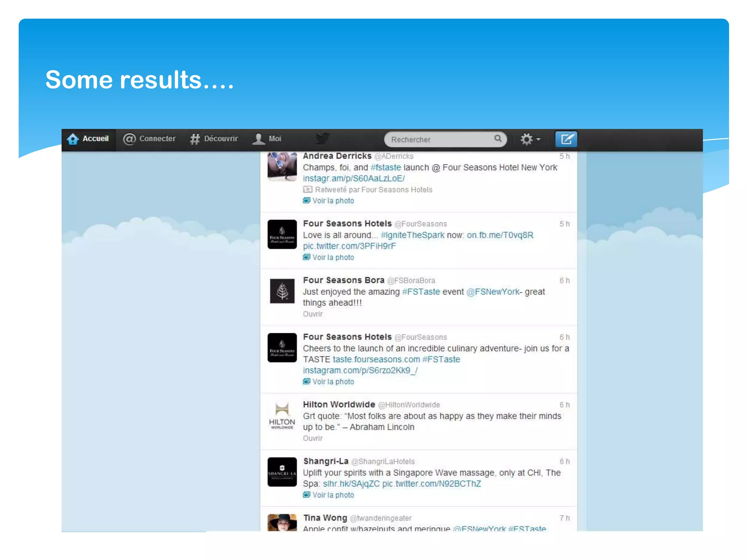Open instagram.com/p/S6rzo2Kk9_/ link

[x=360, y=370]
